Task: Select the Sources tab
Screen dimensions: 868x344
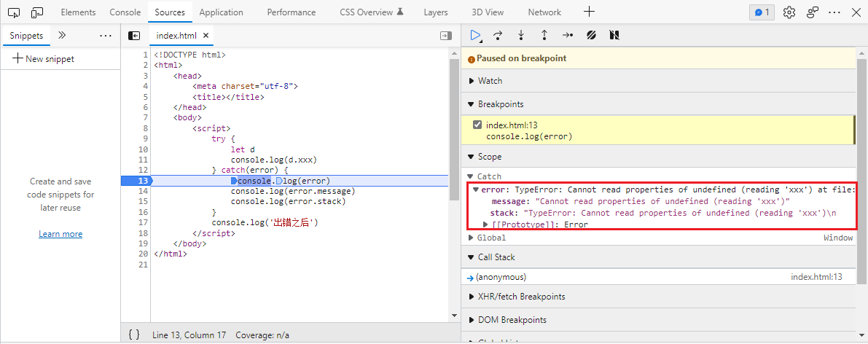Action: coord(170,12)
